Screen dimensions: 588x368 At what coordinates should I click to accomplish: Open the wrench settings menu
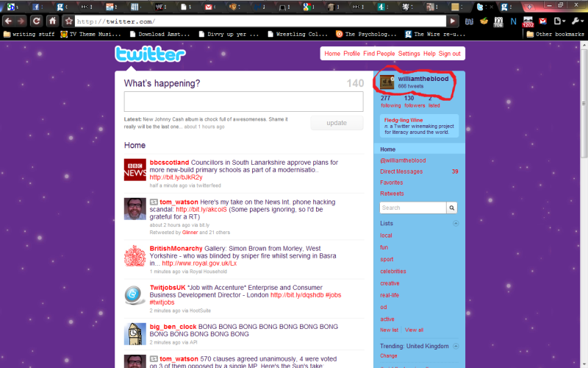pyautogui.click(x=577, y=21)
